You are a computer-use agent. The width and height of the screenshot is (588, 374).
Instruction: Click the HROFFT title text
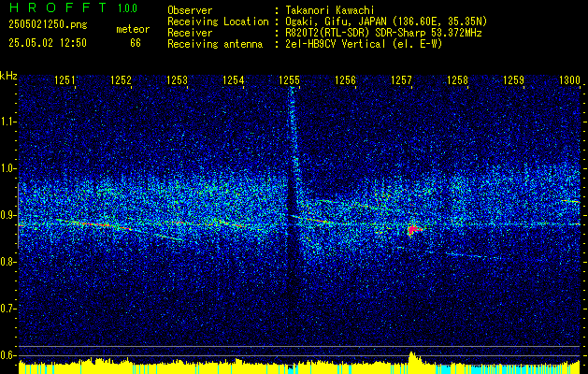click(57, 7)
